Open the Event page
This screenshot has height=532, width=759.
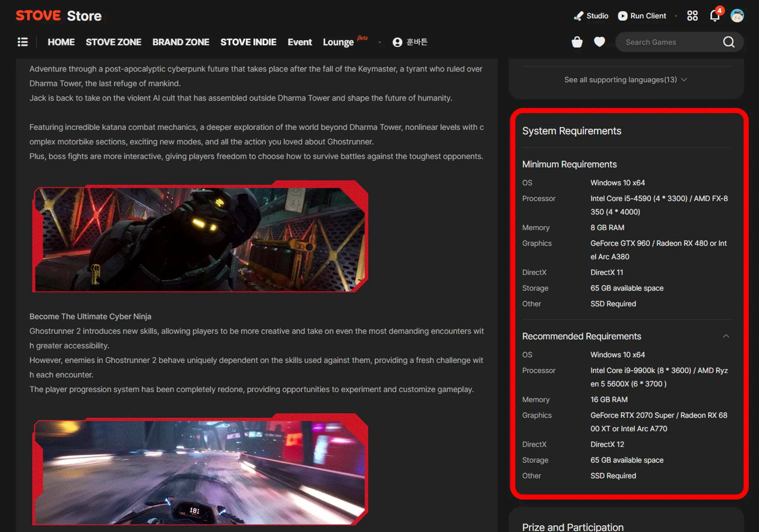(x=299, y=42)
